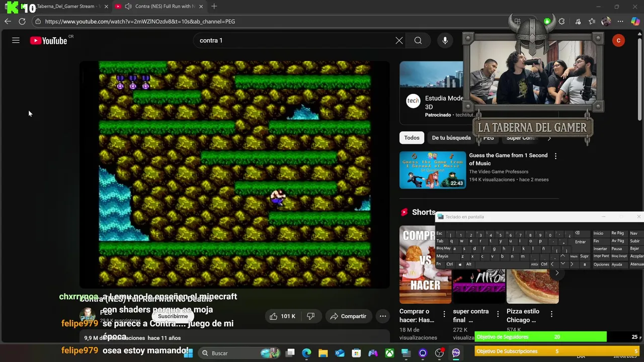Viewport: 644px width, 362px height.
Task: Open Edge Copilot icon
Action: click(635, 21)
